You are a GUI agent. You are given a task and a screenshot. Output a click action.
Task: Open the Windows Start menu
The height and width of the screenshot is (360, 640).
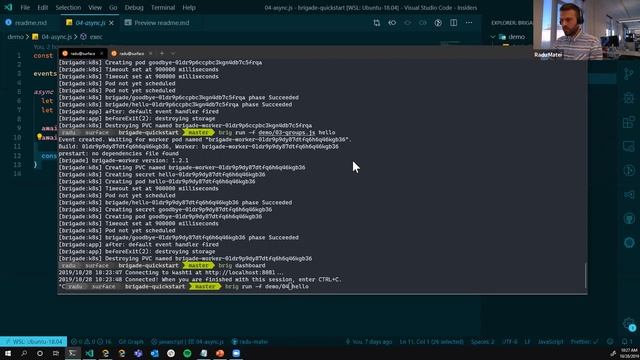coord(8,353)
